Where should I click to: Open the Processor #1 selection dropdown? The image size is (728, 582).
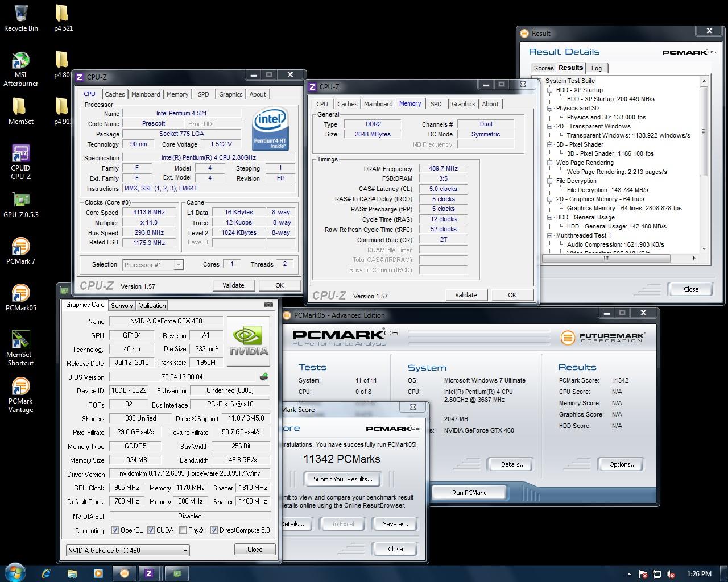(x=153, y=264)
